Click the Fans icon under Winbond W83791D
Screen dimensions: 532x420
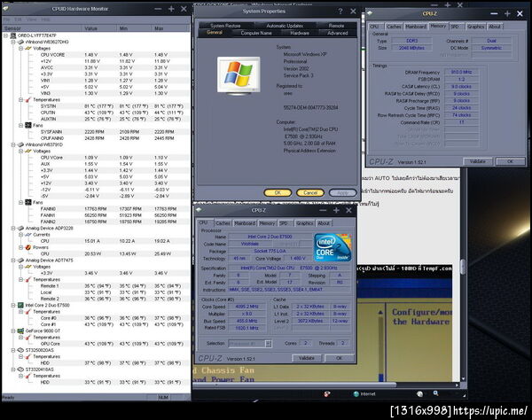tap(28, 202)
